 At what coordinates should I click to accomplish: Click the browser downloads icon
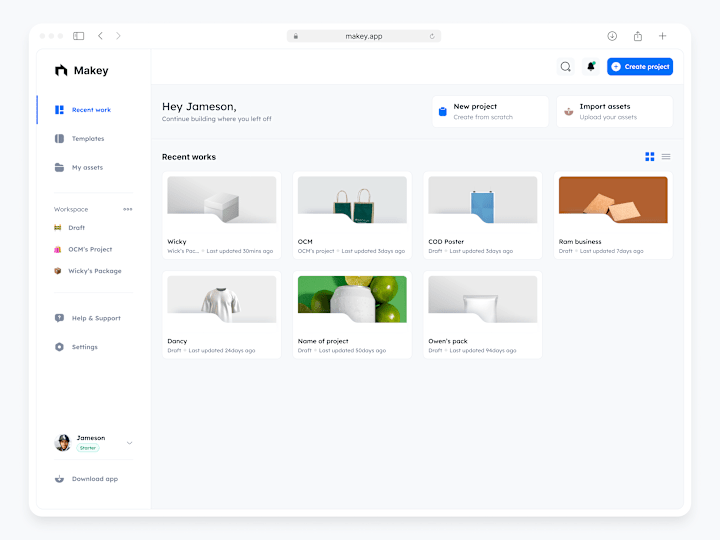pos(612,36)
